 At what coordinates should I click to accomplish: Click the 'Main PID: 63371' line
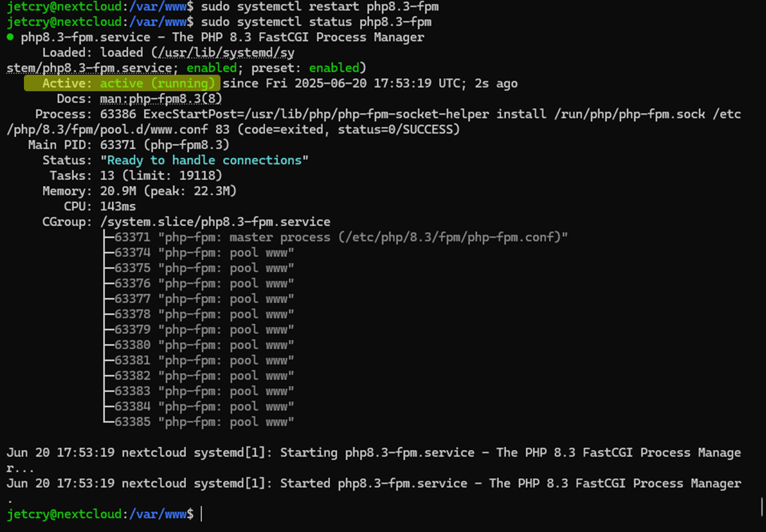click(x=129, y=145)
